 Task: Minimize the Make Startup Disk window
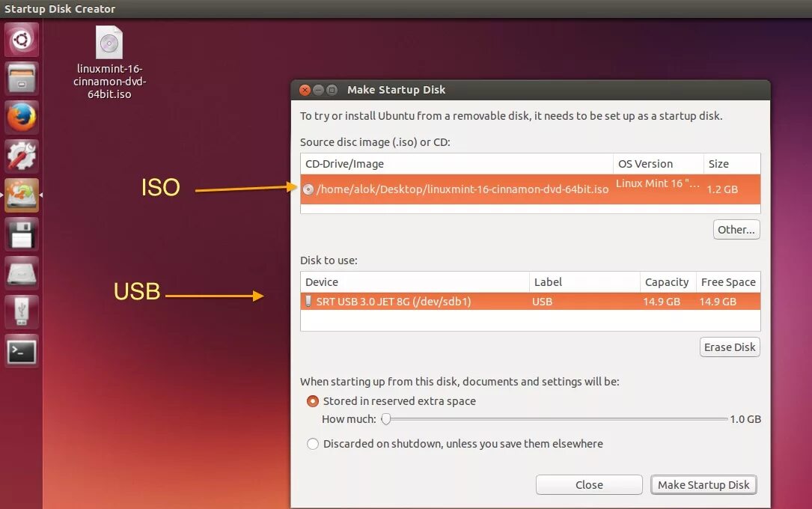click(x=319, y=90)
